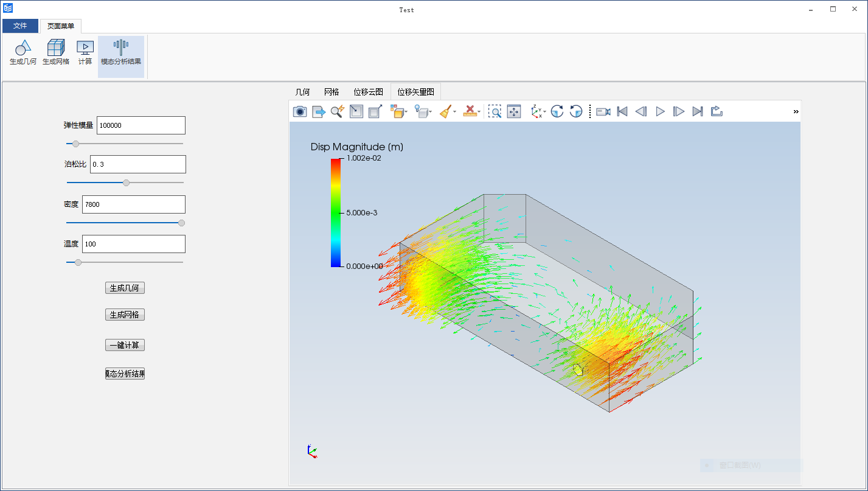Select the 位移矢量图 tab
Image resolution: width=868 pixels, height=491 pixels.
click(415, 92)
